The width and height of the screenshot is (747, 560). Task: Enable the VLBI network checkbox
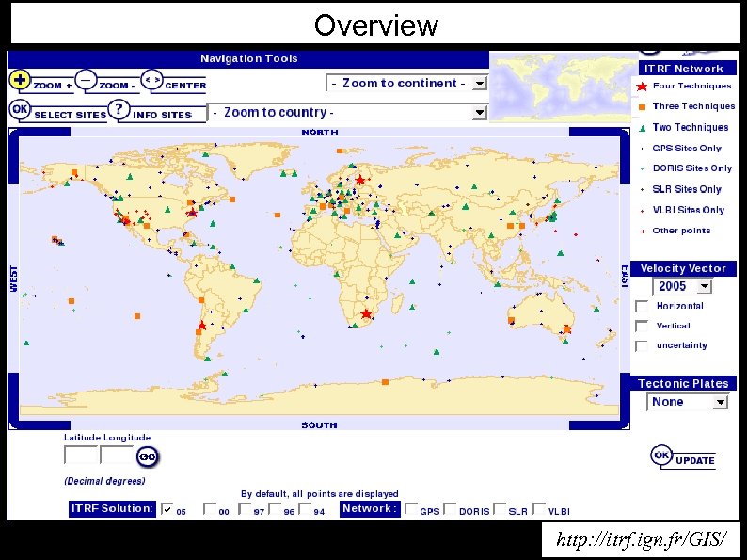click(539, 508)
